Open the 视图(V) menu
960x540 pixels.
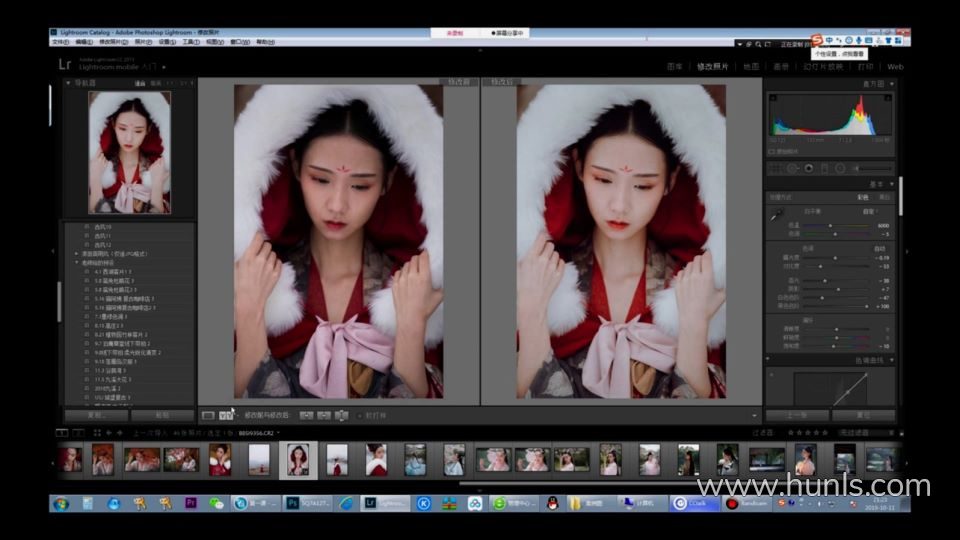(x=215, y=42)
